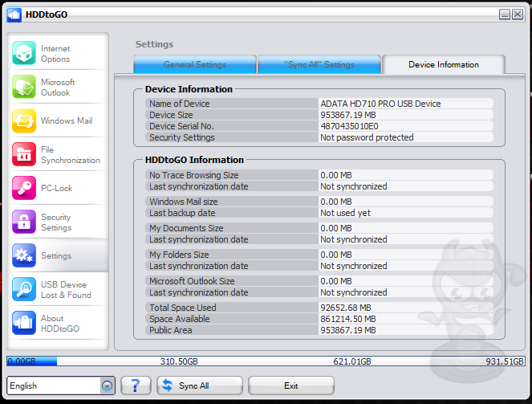Click the Last backup date label
Screen dimensions: 532x404
tap(182, 213)
